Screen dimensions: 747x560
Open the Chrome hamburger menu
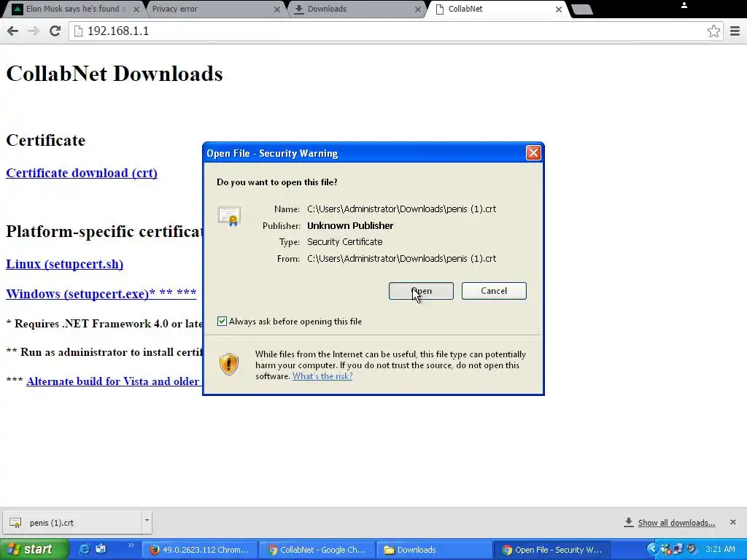coord(735,31)
